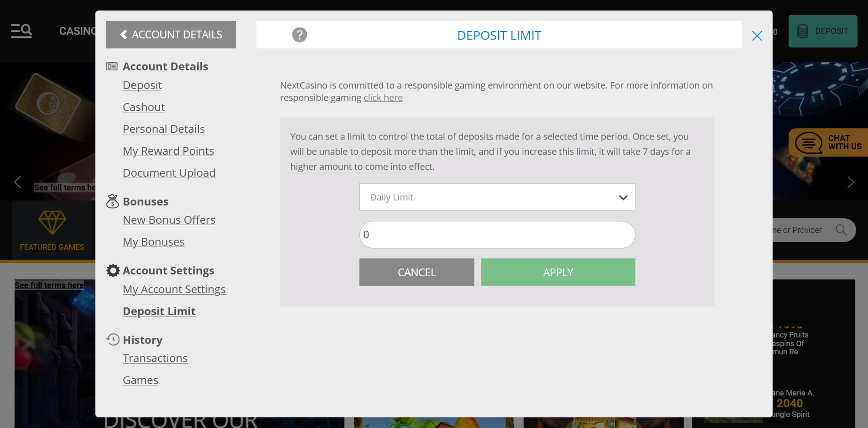Screen dimensions: 868x428
Task: Click See full terms here on lower promo
Action: (x=49, y=285)
